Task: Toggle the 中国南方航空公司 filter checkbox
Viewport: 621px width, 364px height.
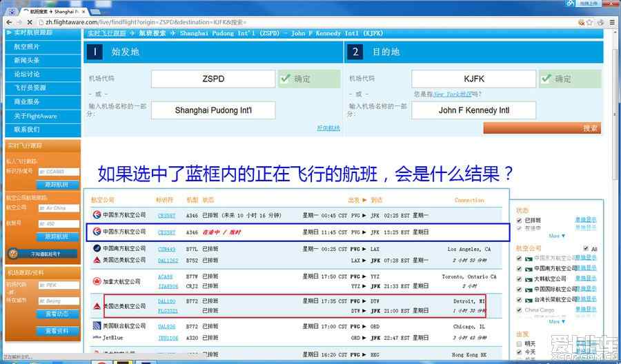Action: point(519,268)
